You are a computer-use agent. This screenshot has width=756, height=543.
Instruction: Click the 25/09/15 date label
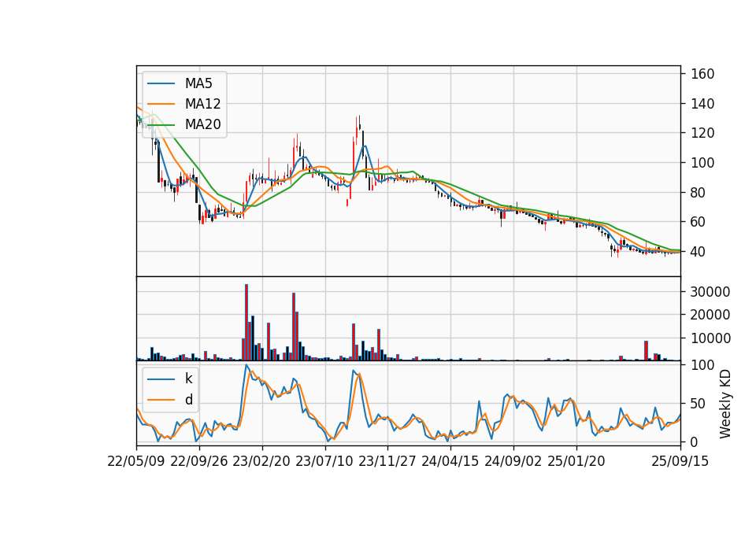pyautogui.click(x=680, y=461)
